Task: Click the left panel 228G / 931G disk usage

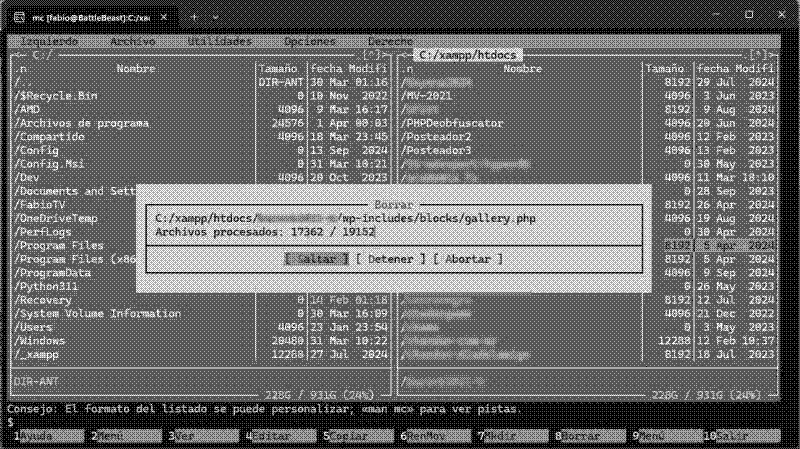Action: point(319,395)
